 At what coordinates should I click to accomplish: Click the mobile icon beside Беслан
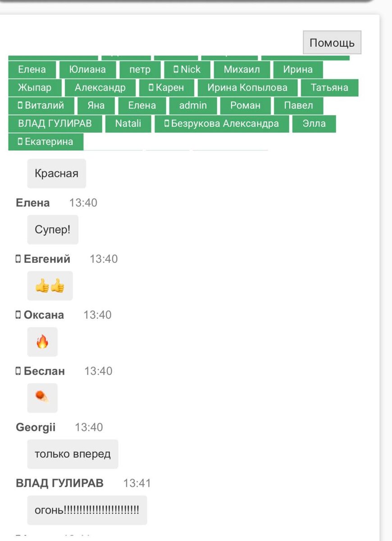(x=18, y=371)
